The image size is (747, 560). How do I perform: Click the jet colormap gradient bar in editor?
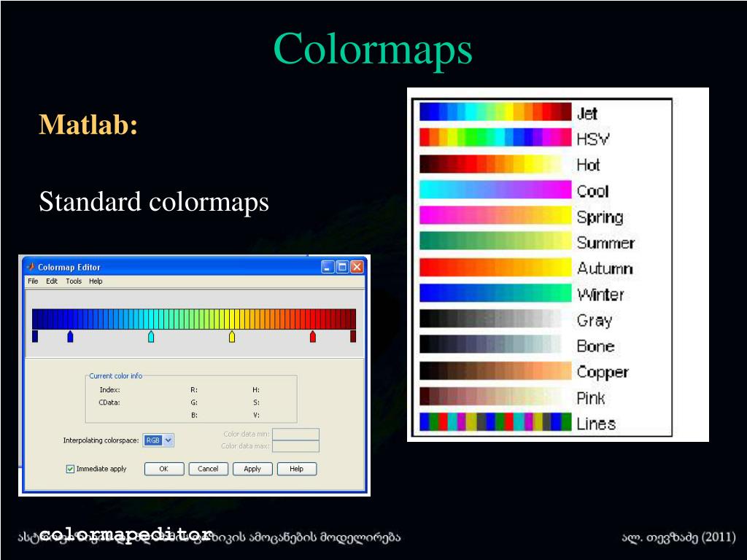(x=194, y=319)
